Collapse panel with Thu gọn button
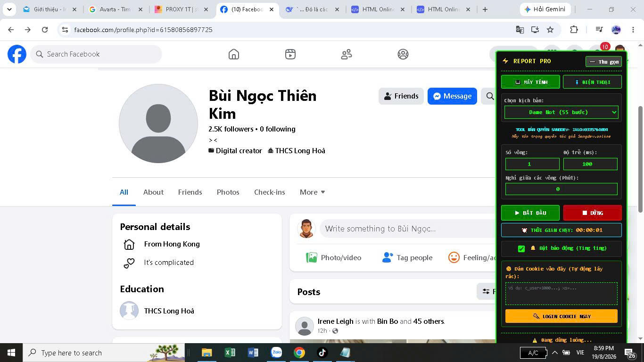Image resolution: width=644 pixels, height=362 pixels. [603, 62]
